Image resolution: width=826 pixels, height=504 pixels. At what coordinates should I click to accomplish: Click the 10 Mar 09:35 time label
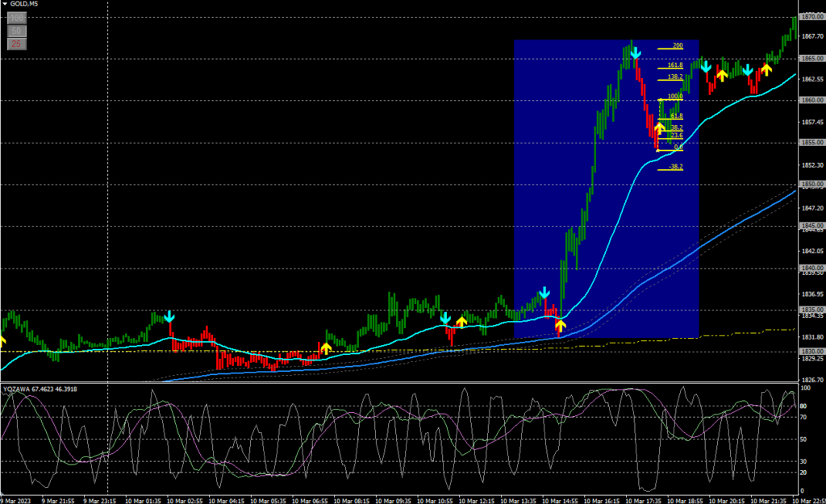click(394, 500)
